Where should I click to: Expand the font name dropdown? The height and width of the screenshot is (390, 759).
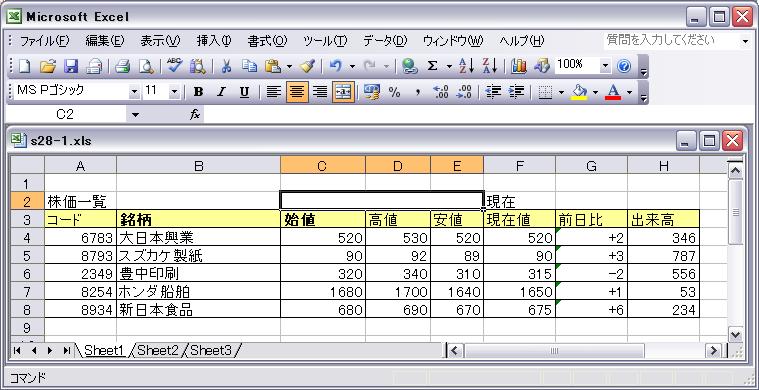tap(134, 92)
